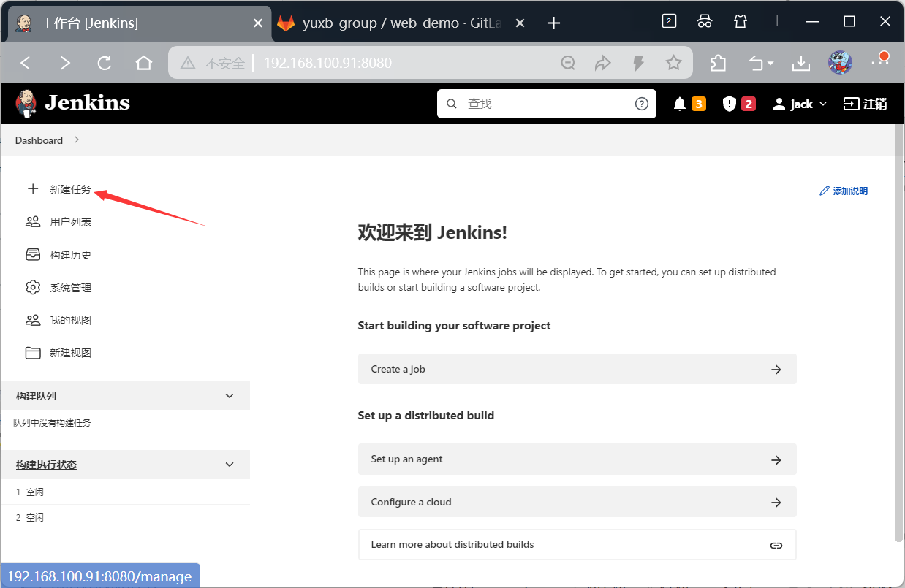Open the jack user dropdown
Screen dimensions: 905x588
pyautogui.click(x=800, y=104)
